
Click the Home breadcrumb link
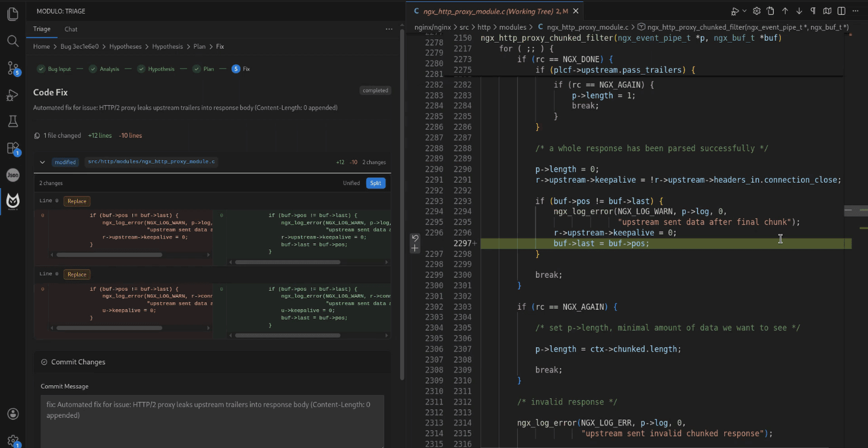point(42,46)
